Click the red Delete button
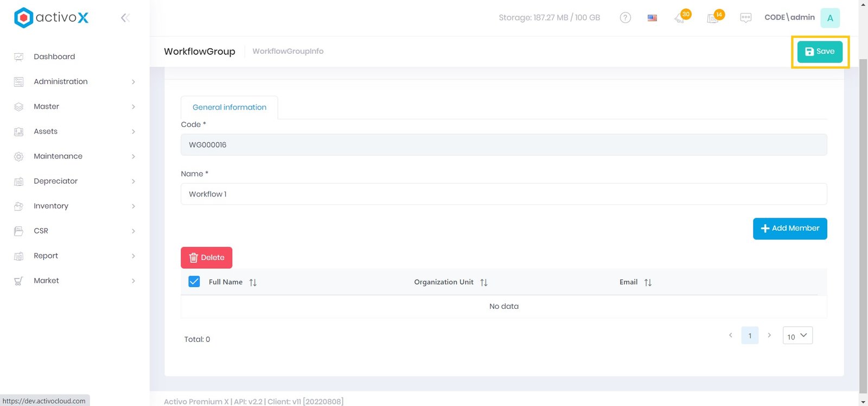The width and height of the screenshot is (868, 406). [206, 258]
